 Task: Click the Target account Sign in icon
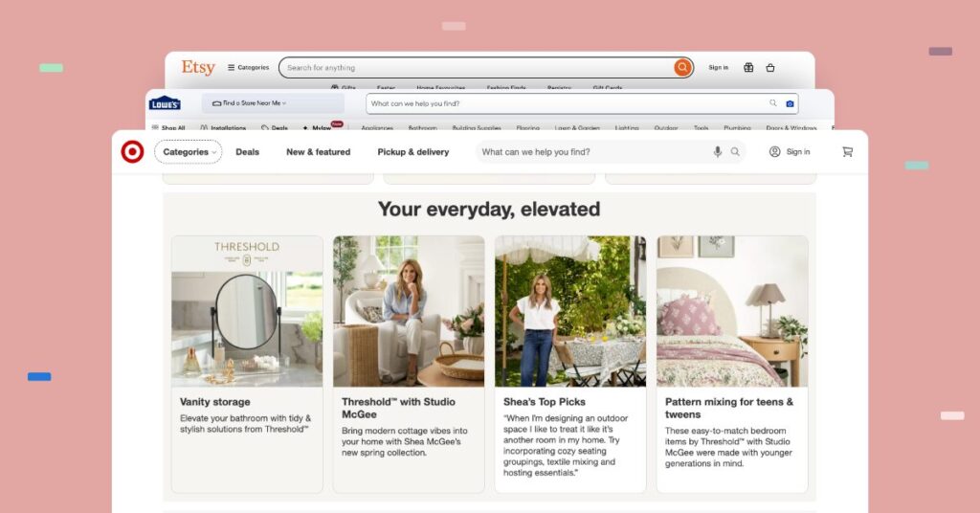pos(774,152)
